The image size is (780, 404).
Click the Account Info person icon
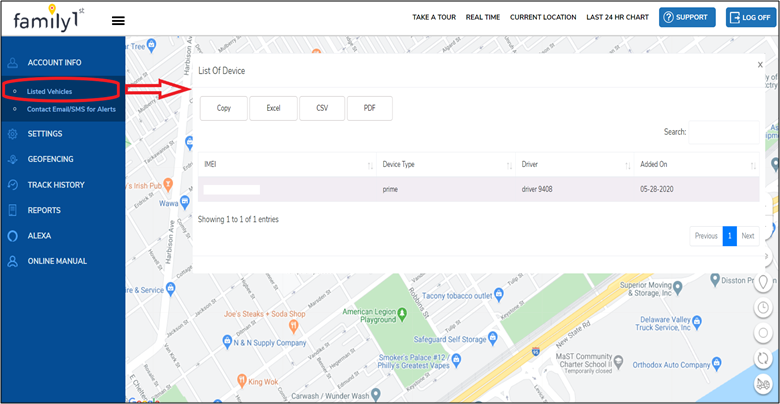pyautogui.click(x=13, y=63)
